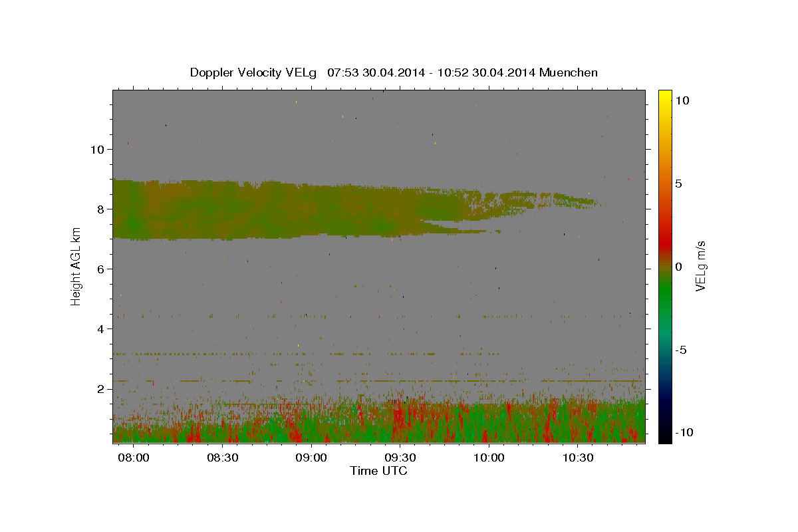Click the "VELg m/s" colorbar label
798x532 pixels.
click(700, 266)
